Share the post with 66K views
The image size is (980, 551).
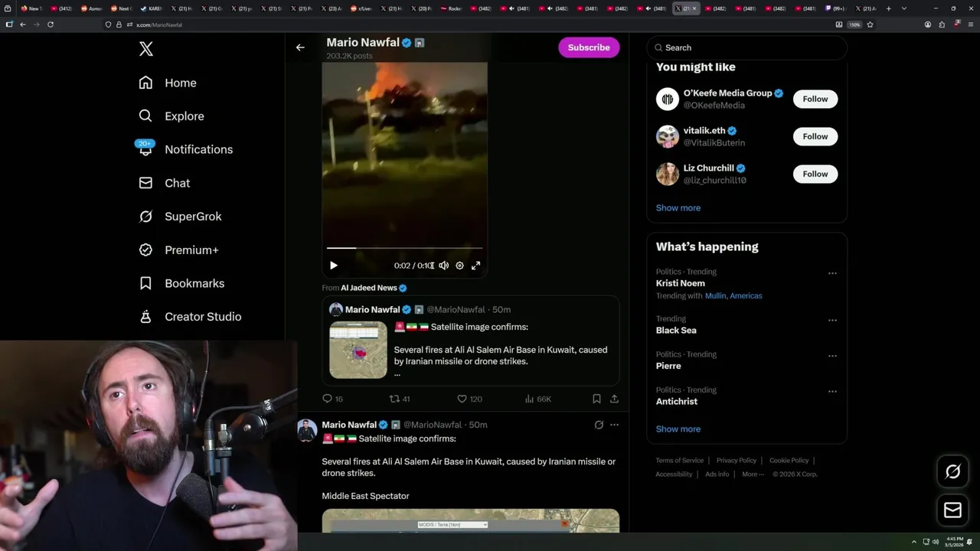point(614,399)
